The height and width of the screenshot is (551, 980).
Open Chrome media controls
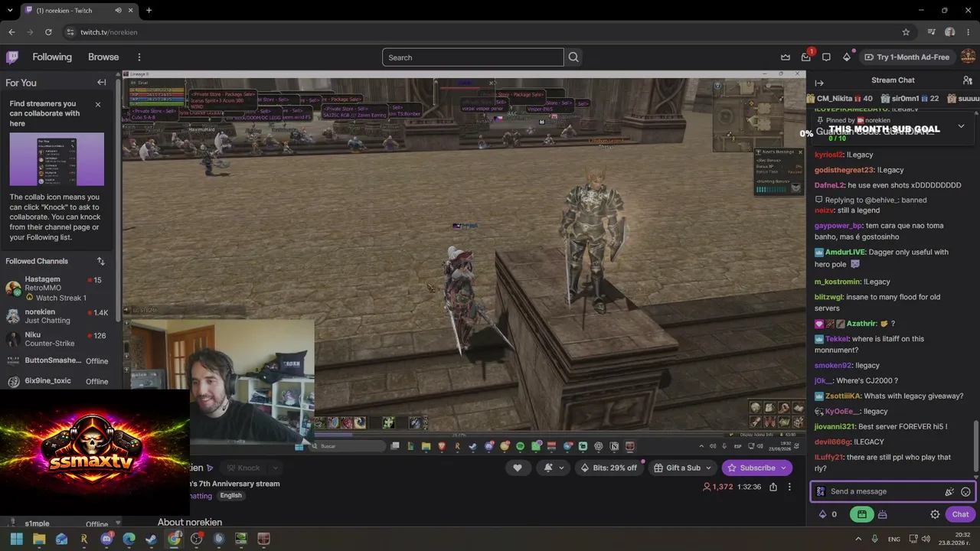[931, 32]
